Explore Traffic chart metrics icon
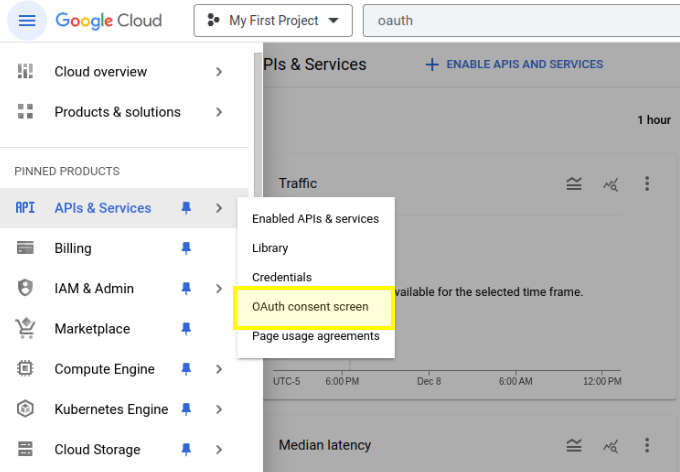This screenshot has height=472, width=680. 611,184
